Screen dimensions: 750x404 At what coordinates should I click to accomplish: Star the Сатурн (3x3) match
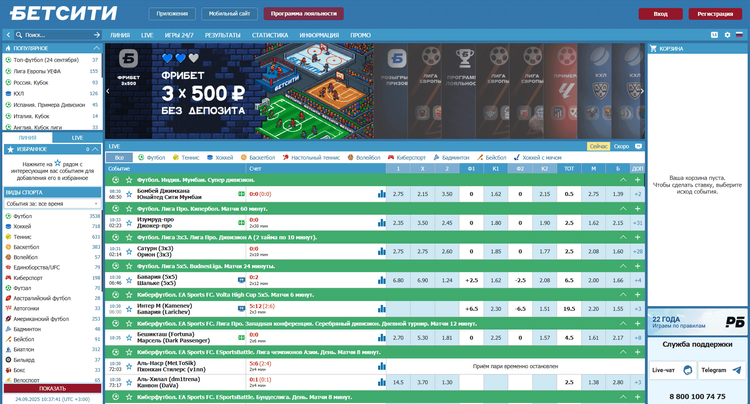pyautogui.click(x=127, y=252)
